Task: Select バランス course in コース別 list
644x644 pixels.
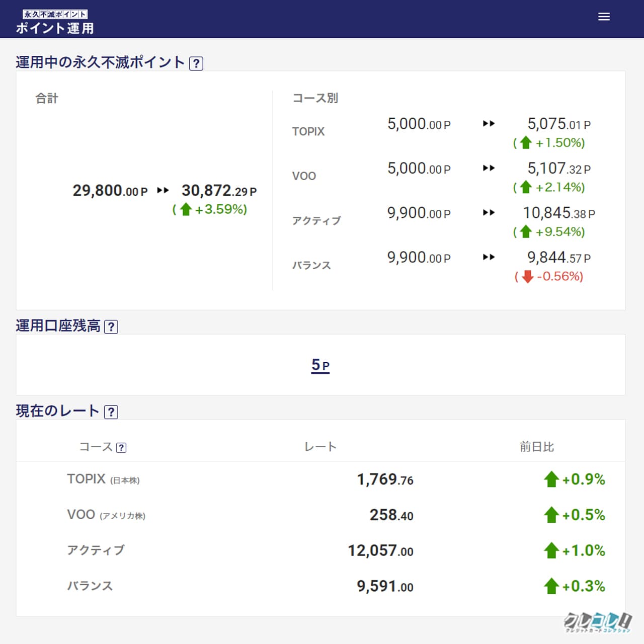Action: [311, 265]
